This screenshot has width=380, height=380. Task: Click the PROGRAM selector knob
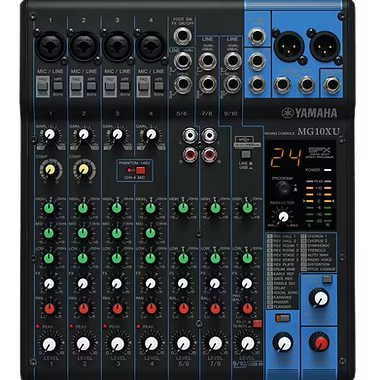pyautogui.click(x=284, y=189)
